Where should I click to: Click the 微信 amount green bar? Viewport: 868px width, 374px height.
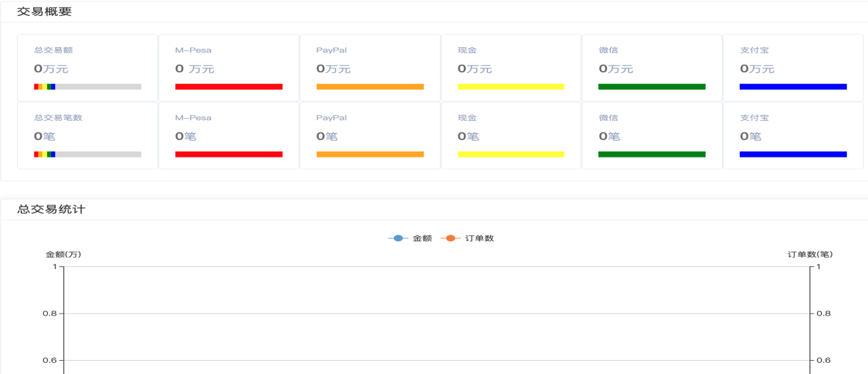point(651,86)
